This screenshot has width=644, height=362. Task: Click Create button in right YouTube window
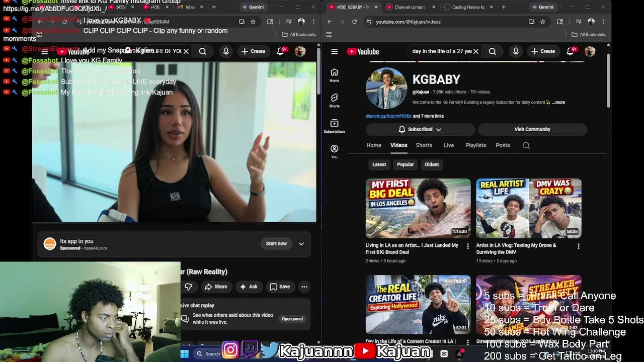click(x=542, y=51)
